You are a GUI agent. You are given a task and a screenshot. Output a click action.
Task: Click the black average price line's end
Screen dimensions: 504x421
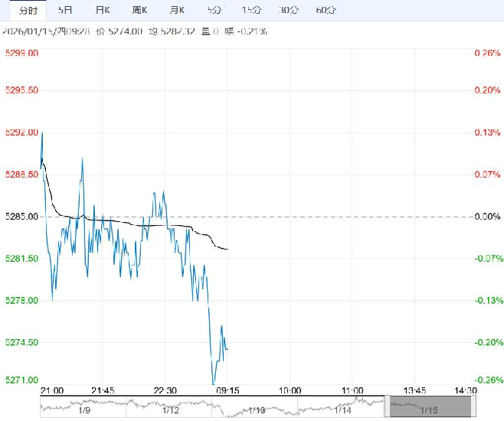227,249
